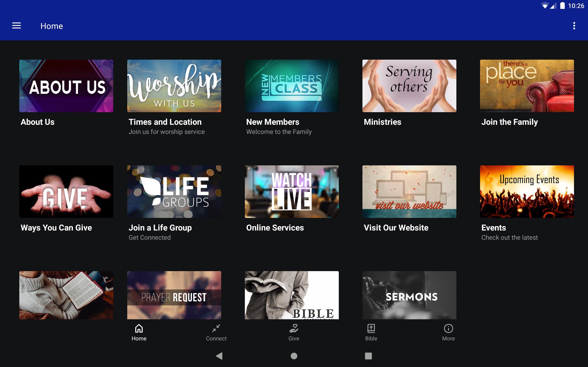The image size is (588, 367).
Task: Select the New Members Class tile
Action: point(291,86)
